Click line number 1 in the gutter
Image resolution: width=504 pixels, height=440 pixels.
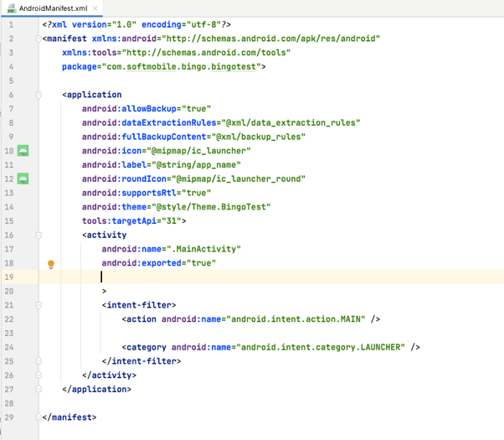point(11,24)
